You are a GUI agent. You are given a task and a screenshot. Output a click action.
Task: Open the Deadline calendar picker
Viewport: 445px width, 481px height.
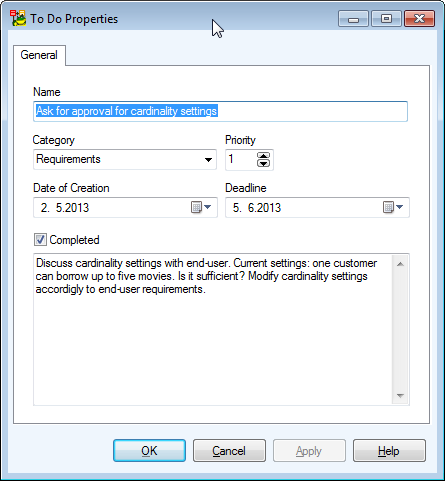393,207
